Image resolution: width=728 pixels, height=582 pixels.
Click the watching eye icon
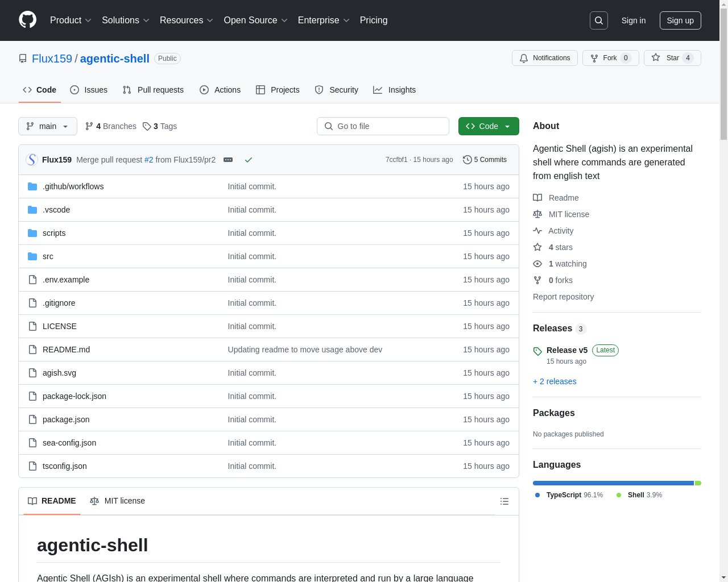coord(537,264)
